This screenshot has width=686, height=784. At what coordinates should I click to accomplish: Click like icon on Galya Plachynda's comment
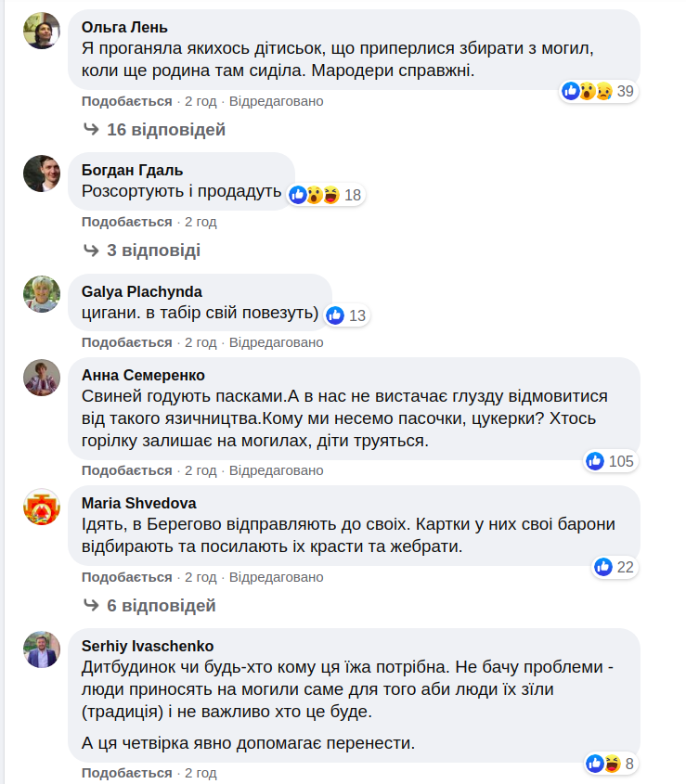point(335,315)
